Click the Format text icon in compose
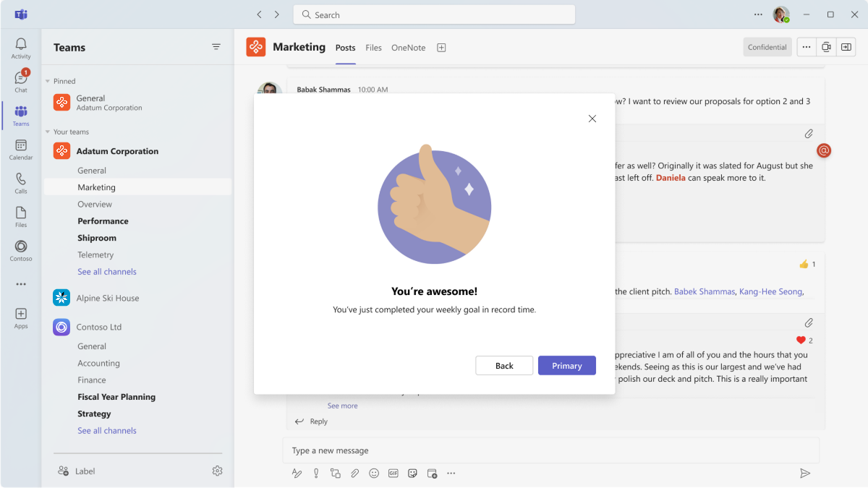 [297, 474]
